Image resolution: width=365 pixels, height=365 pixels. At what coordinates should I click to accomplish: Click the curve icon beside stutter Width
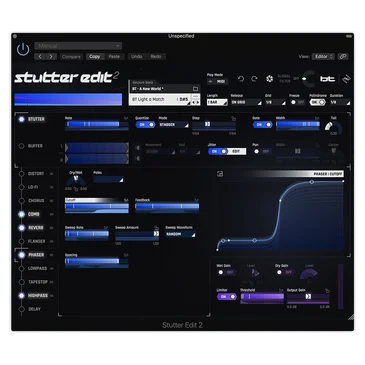click(317, 118)
